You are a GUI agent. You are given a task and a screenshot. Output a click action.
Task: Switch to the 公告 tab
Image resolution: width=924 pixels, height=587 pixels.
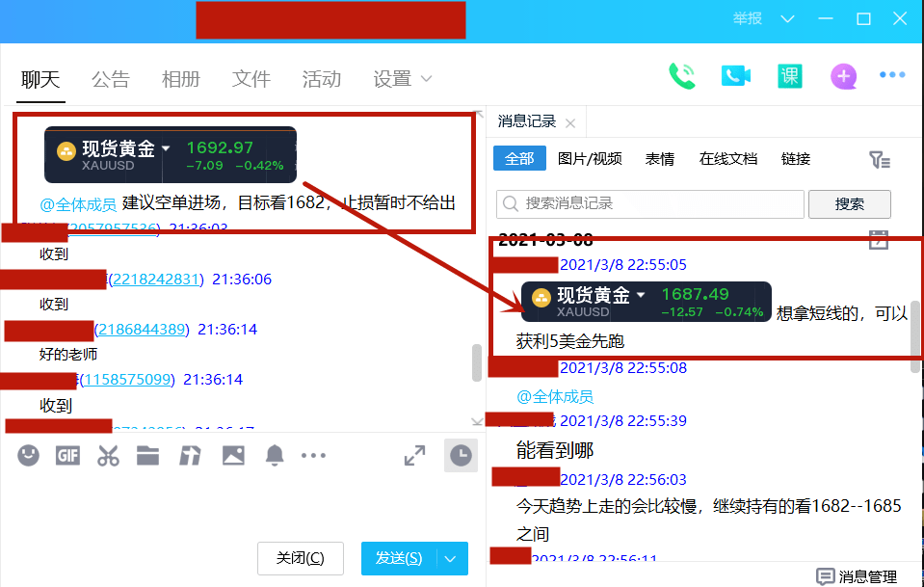coord(110,78)
